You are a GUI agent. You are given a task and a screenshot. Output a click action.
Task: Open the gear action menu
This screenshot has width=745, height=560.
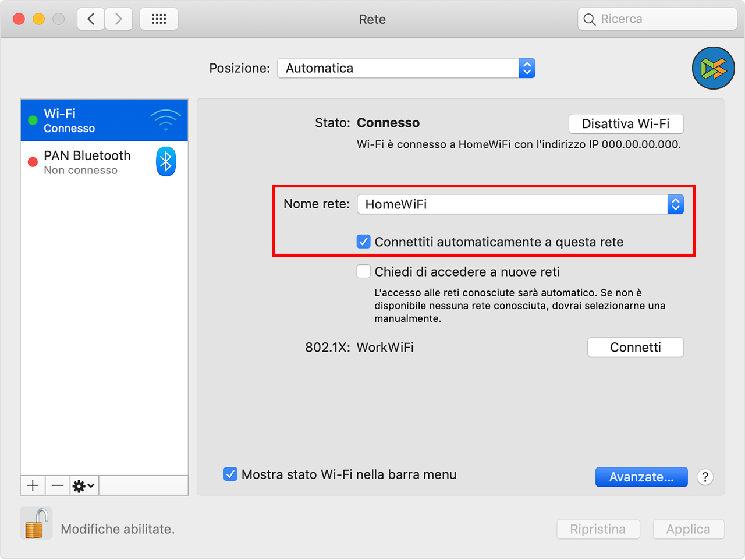coord(84,485)
